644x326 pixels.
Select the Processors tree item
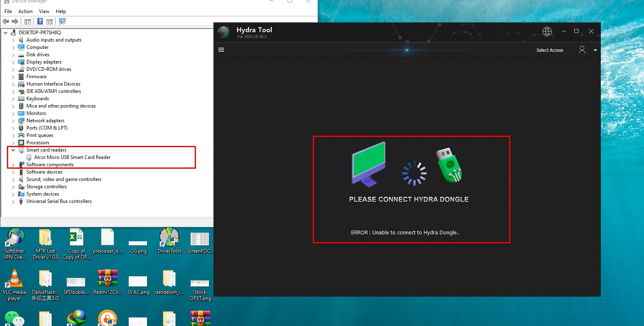38,143
